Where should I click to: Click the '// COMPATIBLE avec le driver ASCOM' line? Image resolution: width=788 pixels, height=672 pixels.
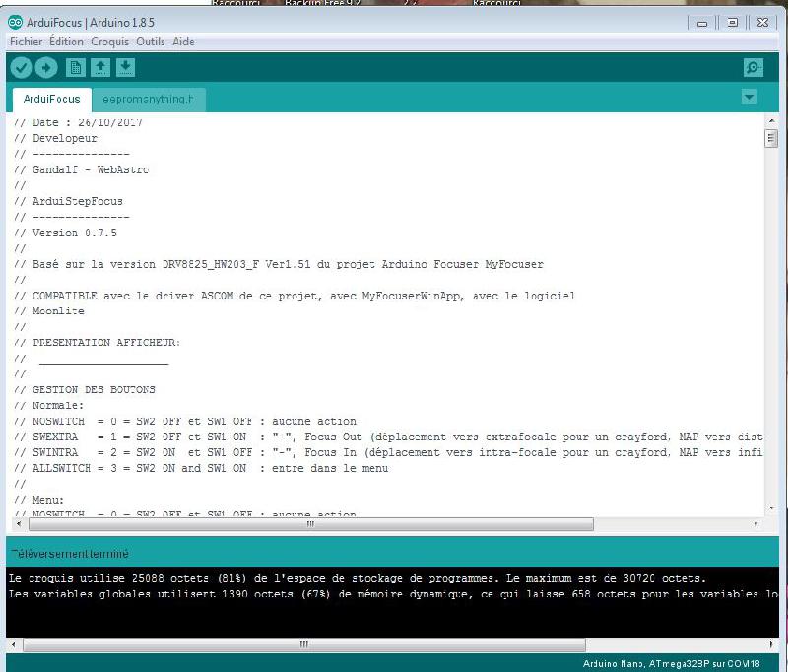(295, 296)
